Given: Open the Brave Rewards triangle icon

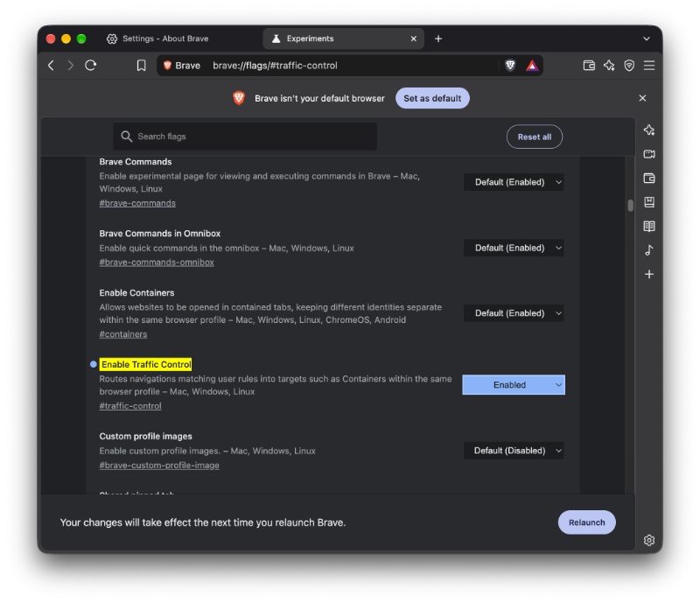Looking at the screenshot, I should pyautogui.click(x=532, y=66).
